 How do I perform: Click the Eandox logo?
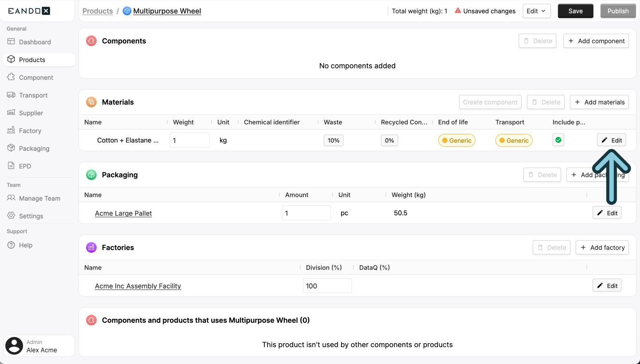29,11
